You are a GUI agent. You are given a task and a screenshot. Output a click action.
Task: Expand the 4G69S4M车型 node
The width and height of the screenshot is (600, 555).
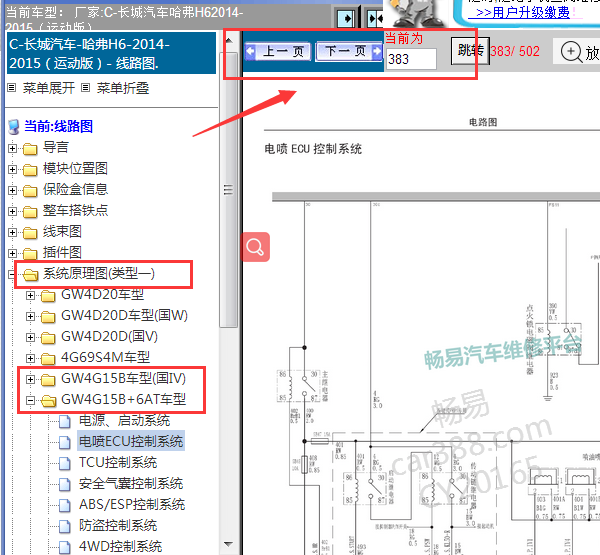(30, 358)
